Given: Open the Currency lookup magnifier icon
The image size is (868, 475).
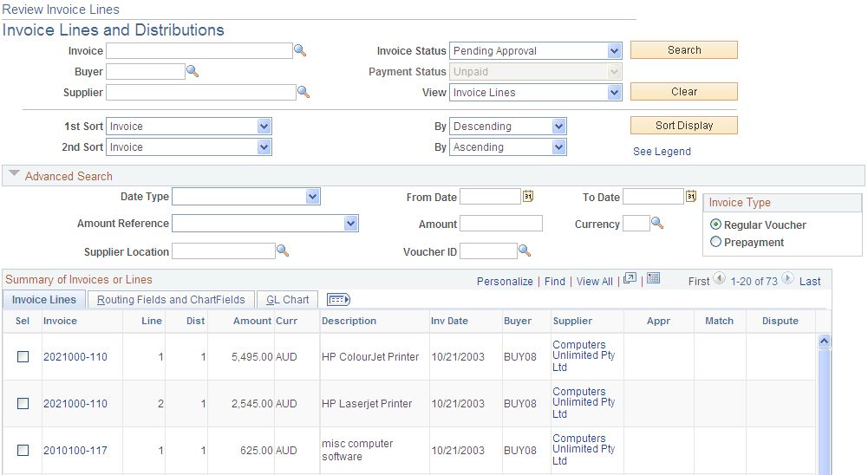Looking at the screenshot, I should click(657, 223).
